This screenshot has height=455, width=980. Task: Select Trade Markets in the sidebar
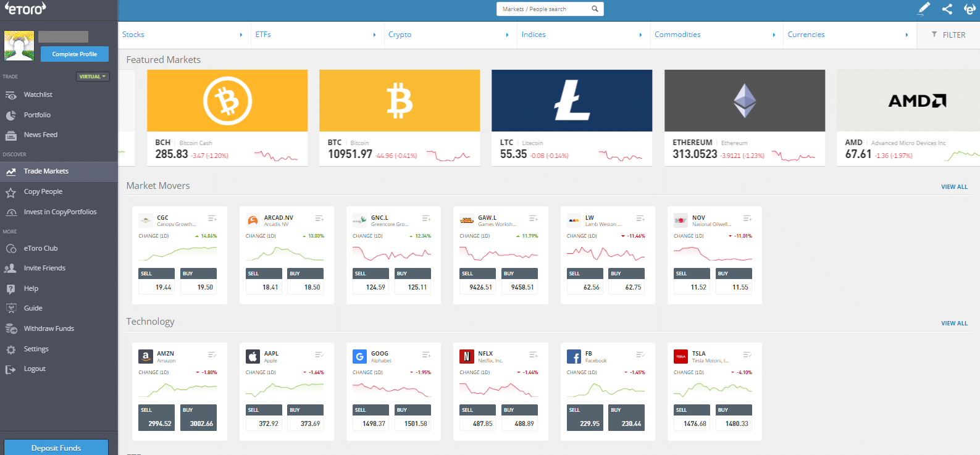click(x=59, y=172)
